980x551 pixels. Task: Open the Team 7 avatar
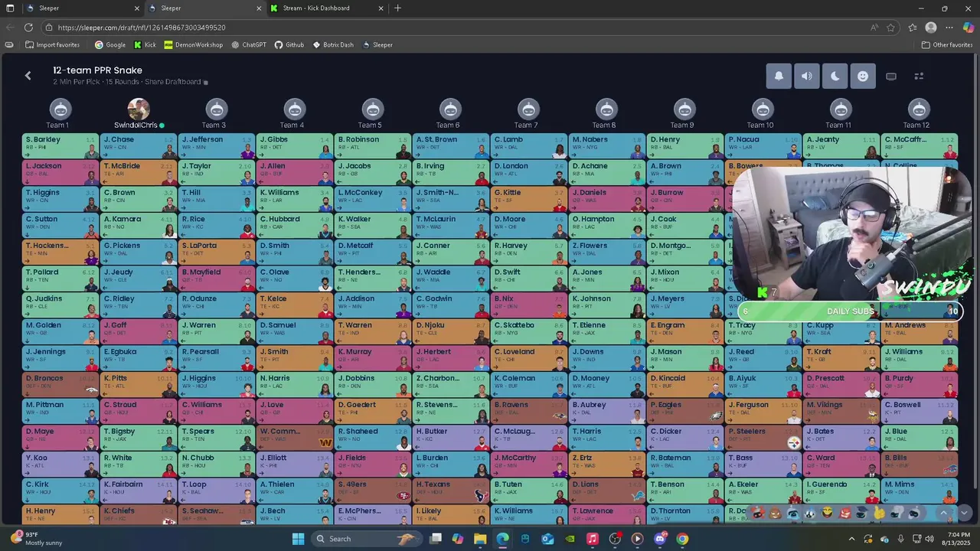point(529,109)
